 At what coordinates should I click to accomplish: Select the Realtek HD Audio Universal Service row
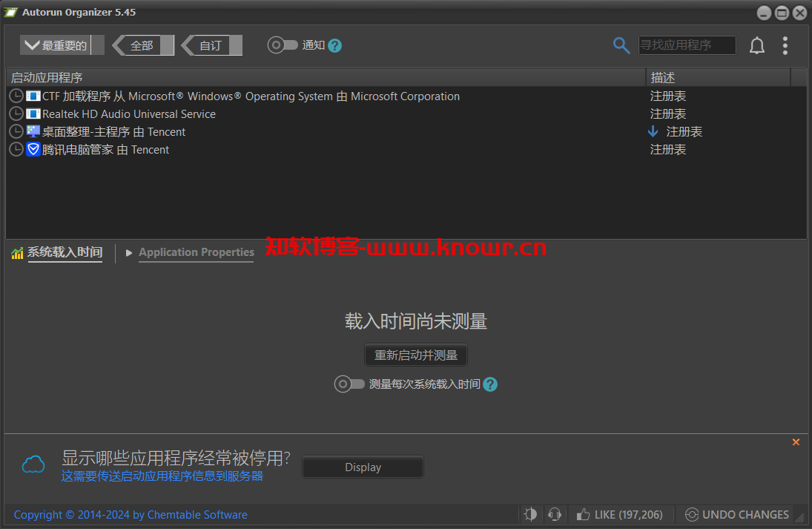point(406,114)
